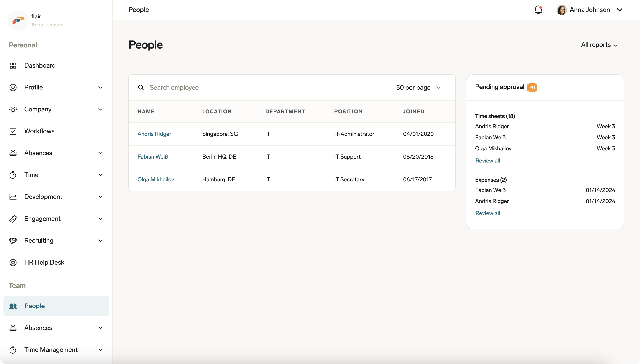Select the People icon under Team
The height and width of the screenshot is (364, 640).
(13, 306)
